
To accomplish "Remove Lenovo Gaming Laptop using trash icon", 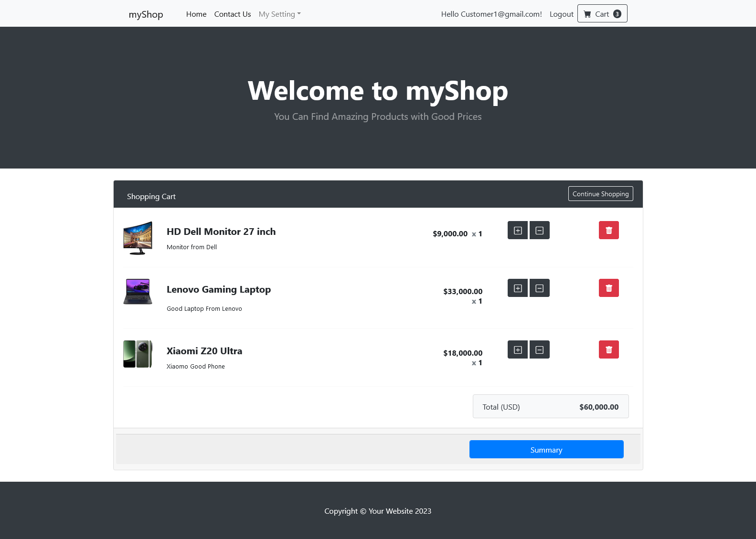I will (608, 288).
